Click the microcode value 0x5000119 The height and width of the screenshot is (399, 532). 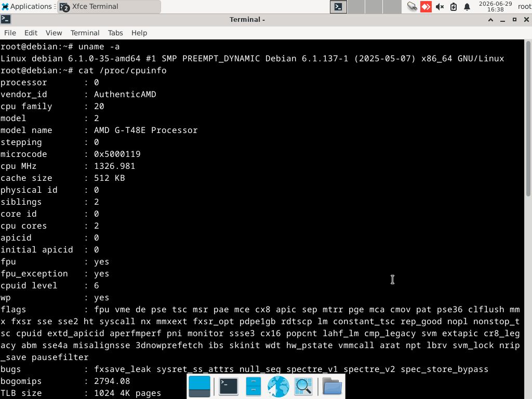[x=117, y=154]
